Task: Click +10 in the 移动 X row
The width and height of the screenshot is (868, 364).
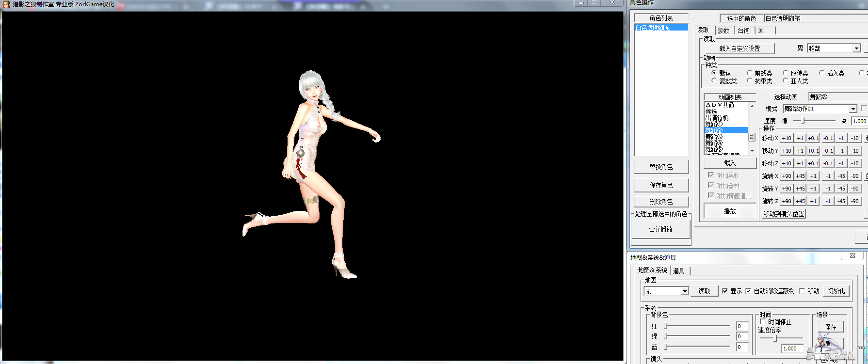Action: pos(787,138)
